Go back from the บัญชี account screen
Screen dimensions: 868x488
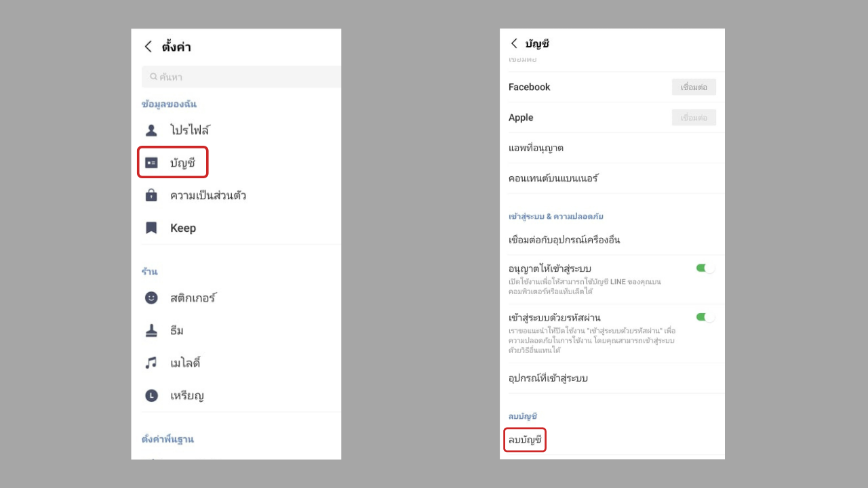(514, 43)
